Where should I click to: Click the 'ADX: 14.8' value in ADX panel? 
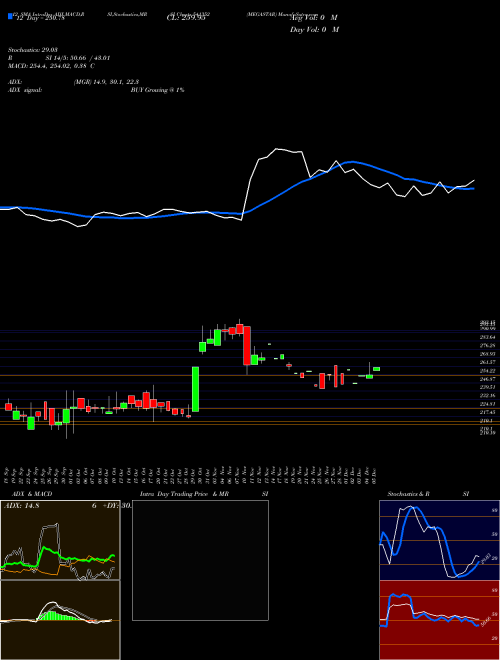pyautogui.click(x=21, y=506)
